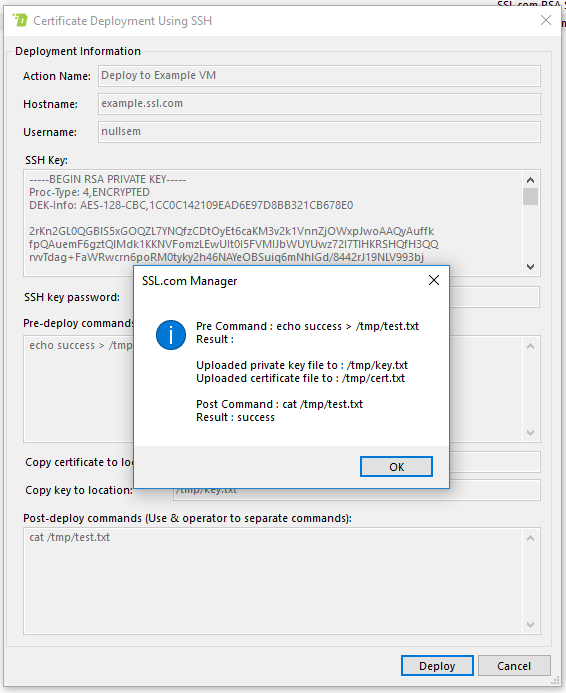Click the blue information icon in the dialog
This screenshot has width=566, height=693.
click(x=171, y=335)
